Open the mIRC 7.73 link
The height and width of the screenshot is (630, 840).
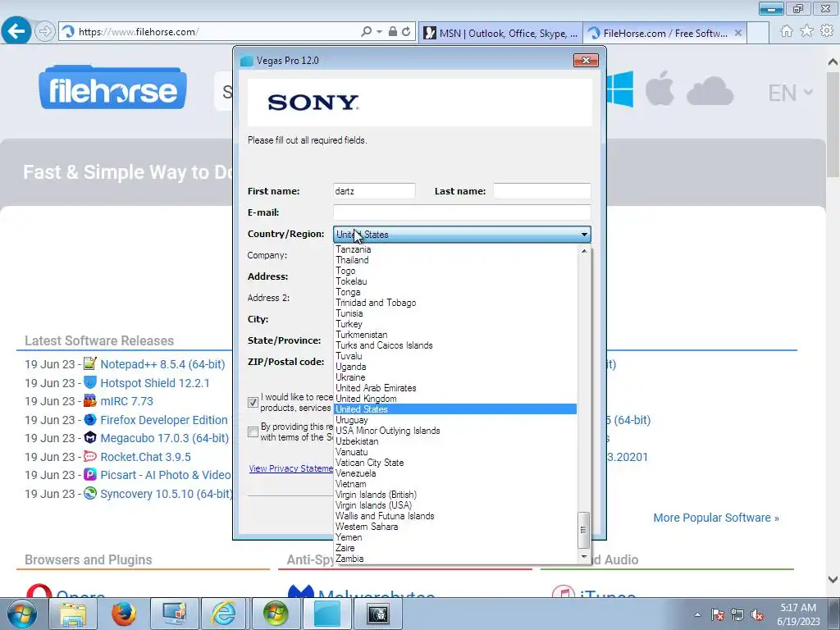(x=126, y=400)
